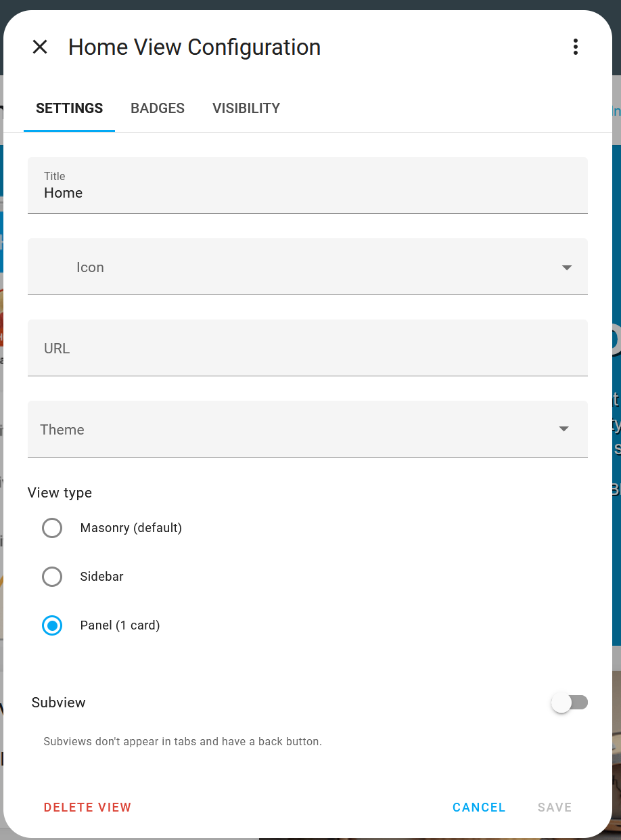This screenshot has width=621, height=840.
Task: Click the Subview switch handle
Action: coord(562,703)
